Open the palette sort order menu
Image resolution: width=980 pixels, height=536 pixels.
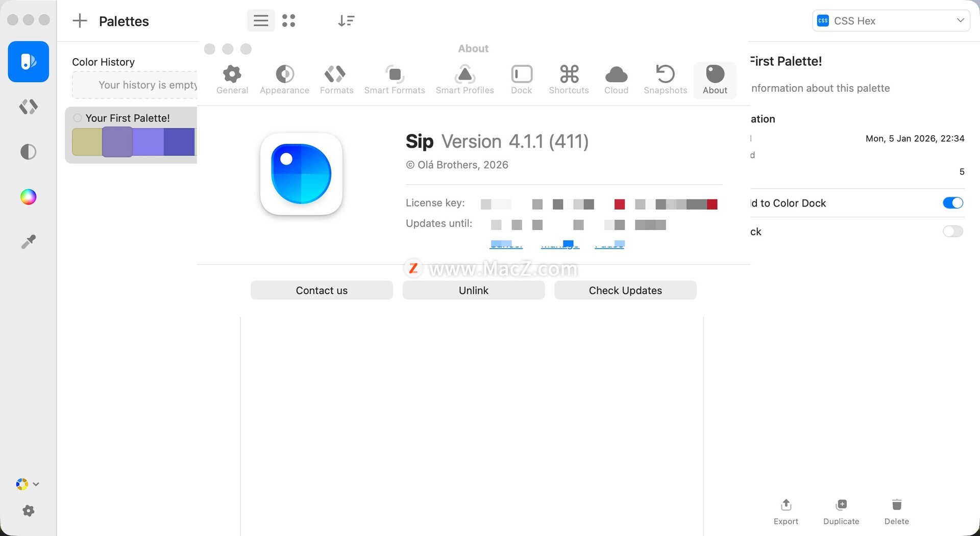[346, 21]
